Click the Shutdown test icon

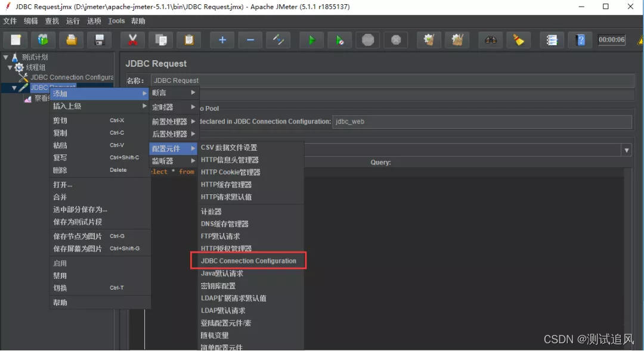(396, 40)
